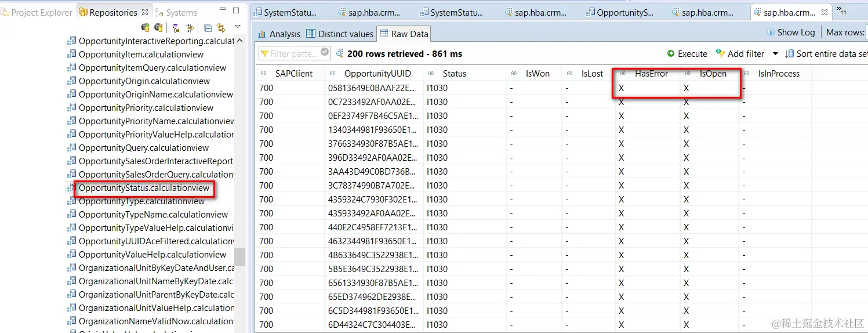Screen dimensions: 868x333
Task: Open the dropdown arrow next to Add filter
Action: click(x=775, y=54)
